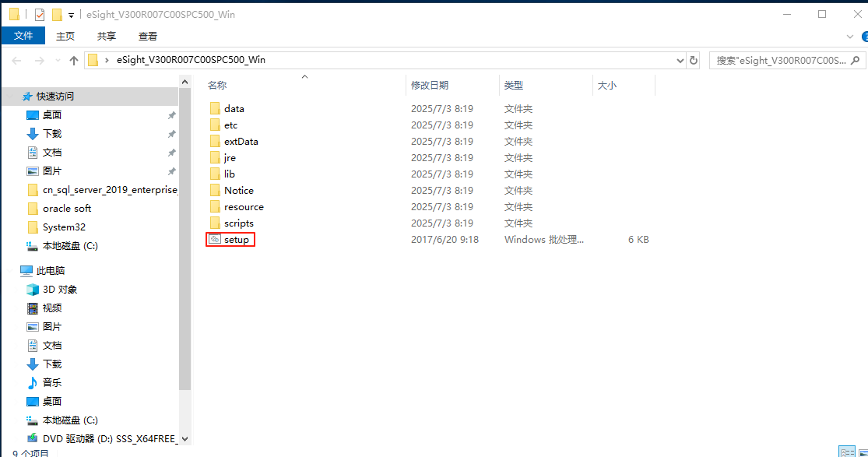This screenshot has height=457, width=868.
Task: Select the lib folder name
Action: click(229, 174)
